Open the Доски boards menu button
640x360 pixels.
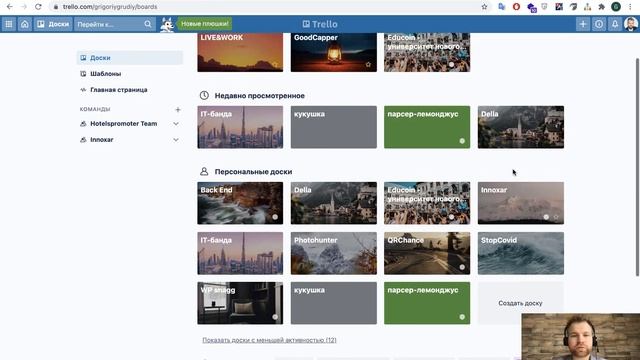tap(53, 24)
